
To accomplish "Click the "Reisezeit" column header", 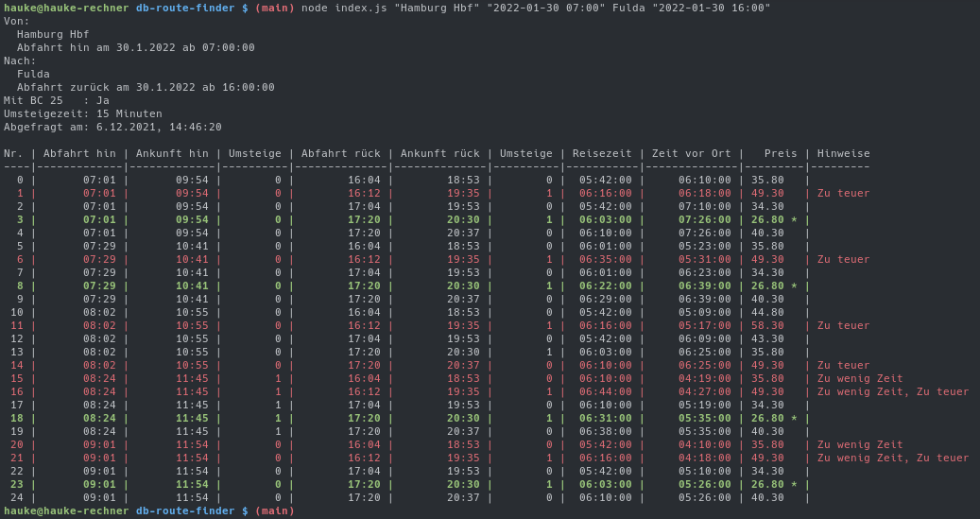I will pos(602,153).
